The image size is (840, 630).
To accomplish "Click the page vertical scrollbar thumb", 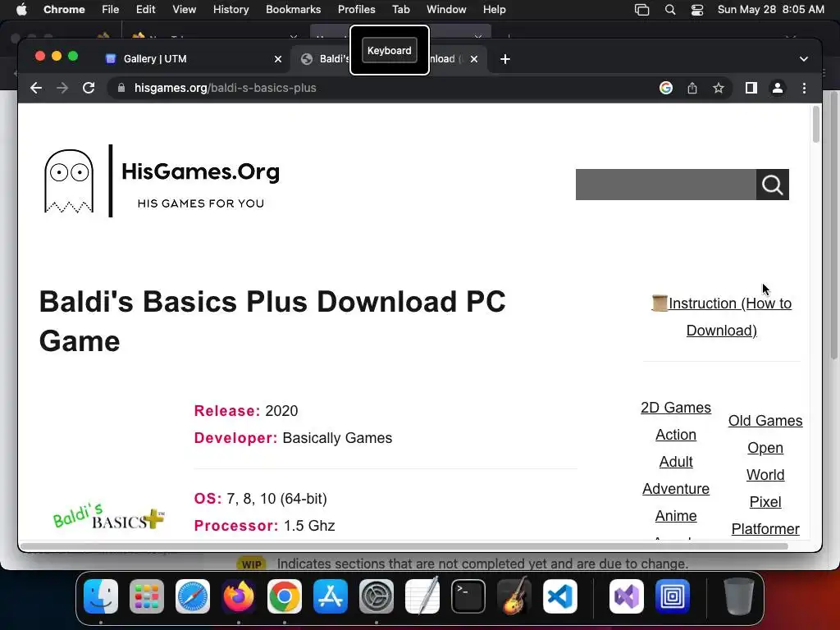I will 816,125.
